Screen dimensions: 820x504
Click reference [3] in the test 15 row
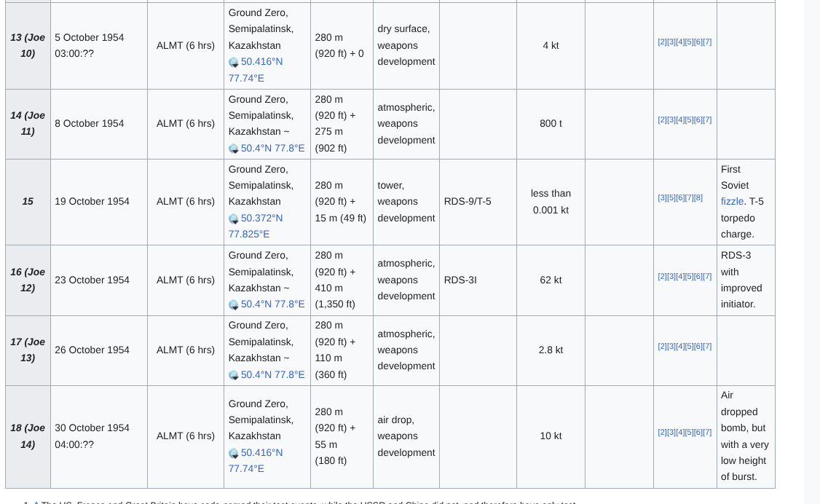[x=662, y=197]
